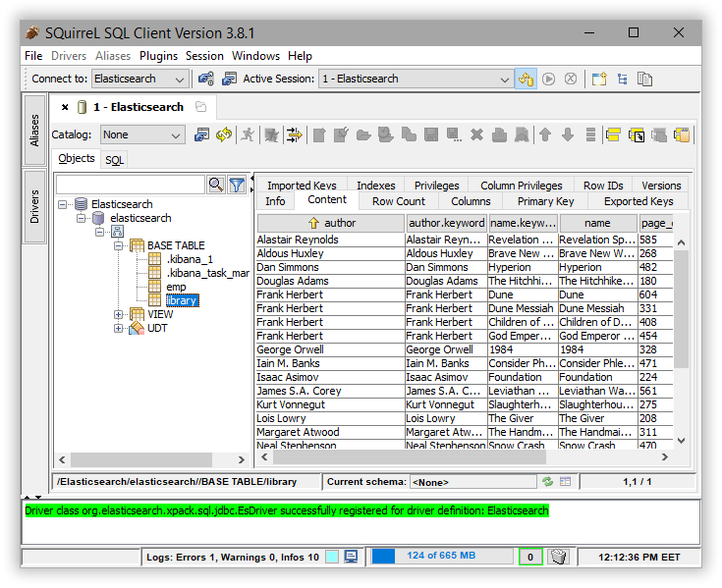722x588 pixels.
Task: Click the active session toolbar icon with arrows
Action: coord(526,79)
